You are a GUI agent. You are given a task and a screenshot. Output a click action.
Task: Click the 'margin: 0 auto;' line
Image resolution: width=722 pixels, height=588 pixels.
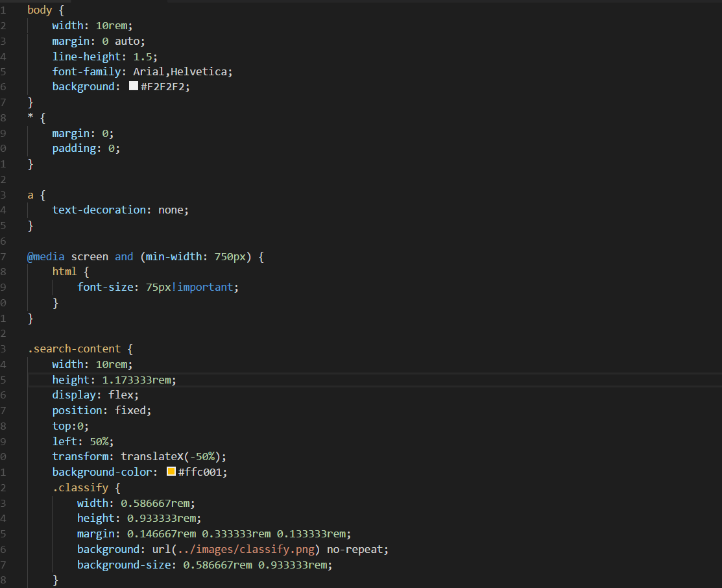pos(99,41)
